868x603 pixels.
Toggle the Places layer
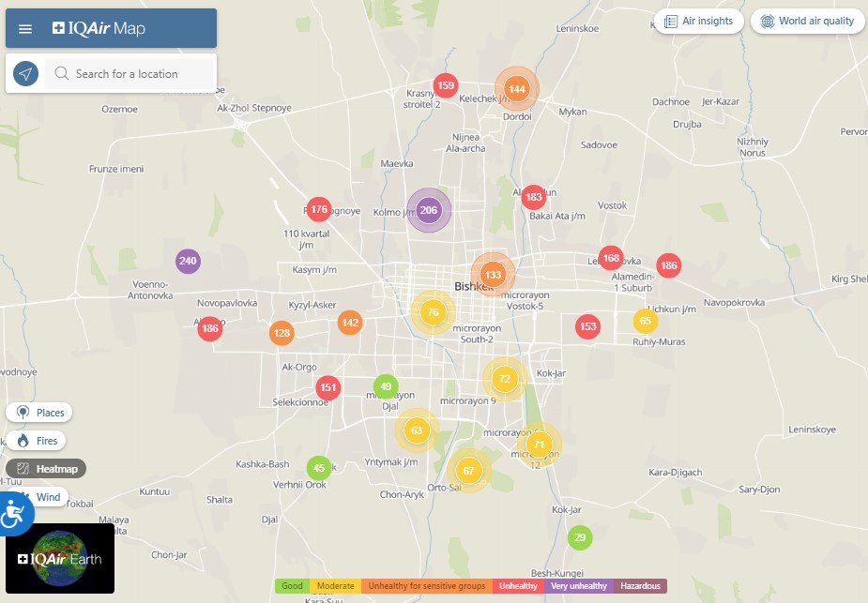[x=39, y=413]
